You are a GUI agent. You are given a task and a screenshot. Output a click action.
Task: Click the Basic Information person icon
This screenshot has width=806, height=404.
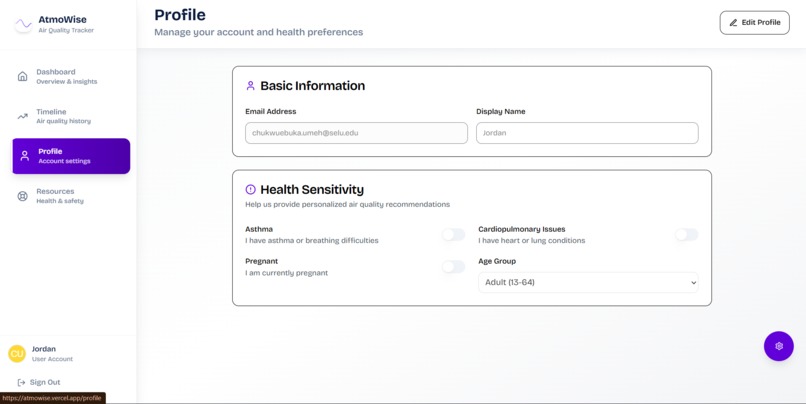(250, 86)
